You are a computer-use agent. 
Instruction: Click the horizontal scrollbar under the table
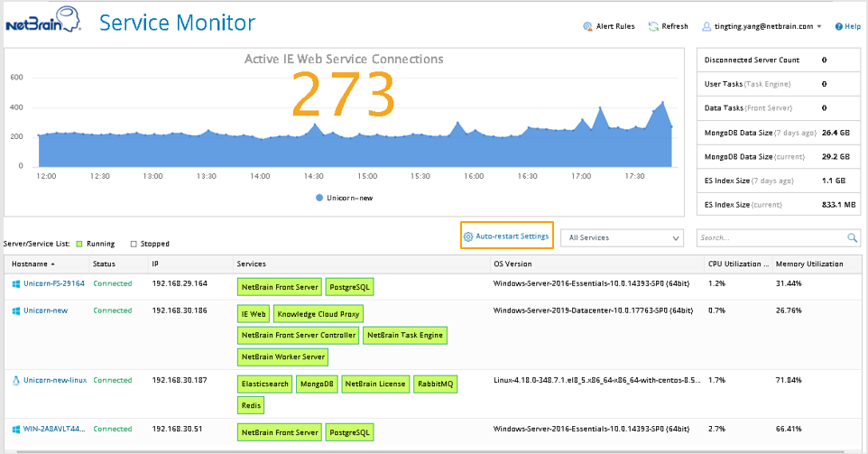[432, 452]
